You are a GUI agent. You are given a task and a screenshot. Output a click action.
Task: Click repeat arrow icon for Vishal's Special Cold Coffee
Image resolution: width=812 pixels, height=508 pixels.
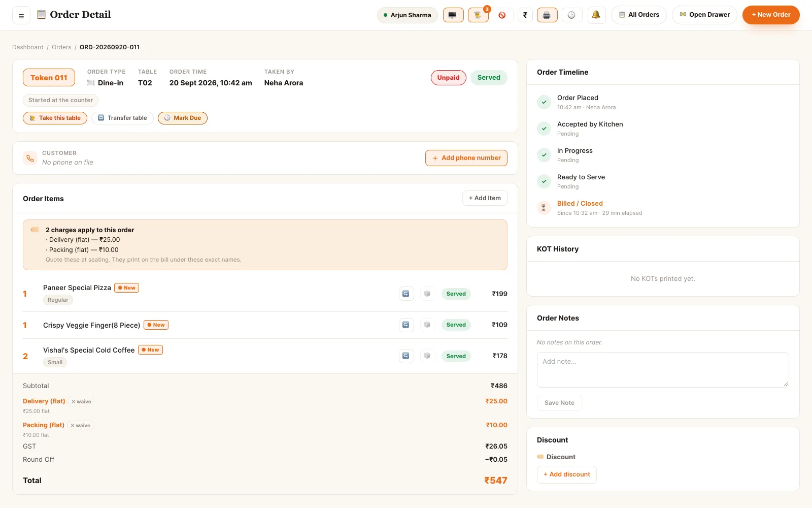[x=406, y=356]
